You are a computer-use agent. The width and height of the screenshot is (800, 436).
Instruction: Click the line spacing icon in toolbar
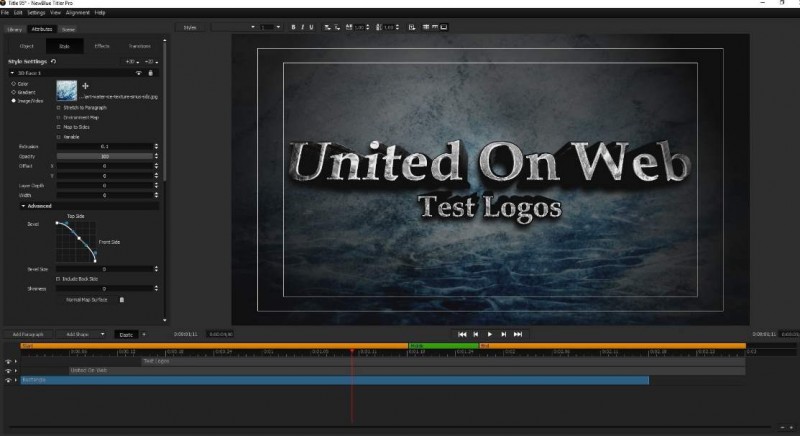click(379, 27)
